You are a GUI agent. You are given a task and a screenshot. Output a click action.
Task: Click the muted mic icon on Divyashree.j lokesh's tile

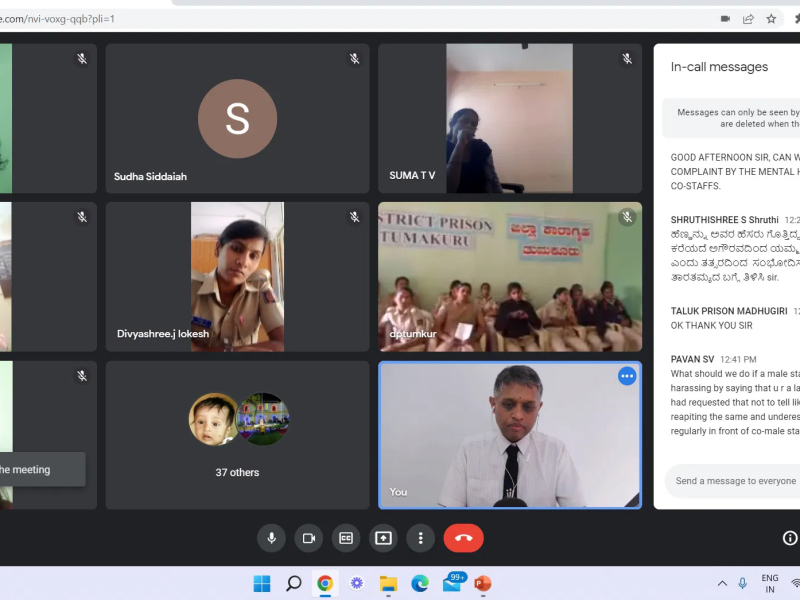[355, 217]
